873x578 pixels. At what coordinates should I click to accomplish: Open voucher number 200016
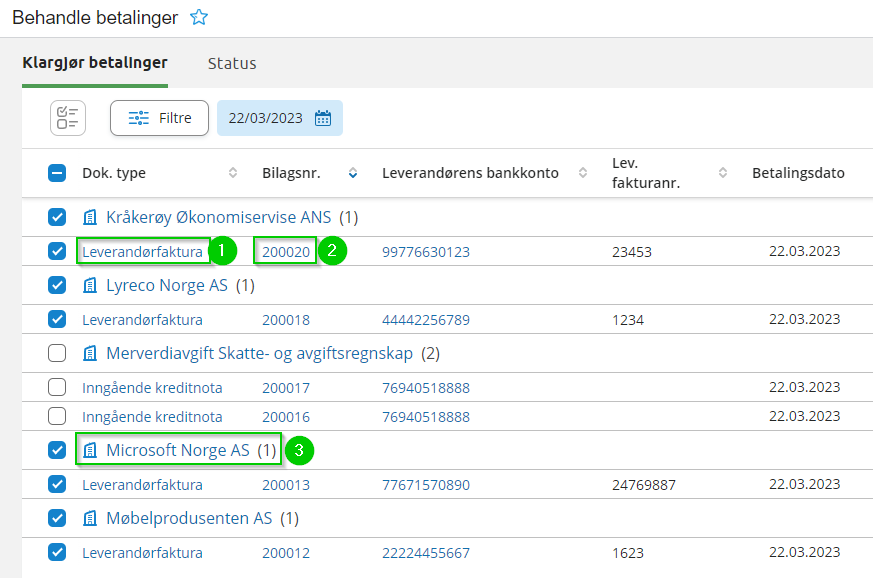[x=286, y=417]
